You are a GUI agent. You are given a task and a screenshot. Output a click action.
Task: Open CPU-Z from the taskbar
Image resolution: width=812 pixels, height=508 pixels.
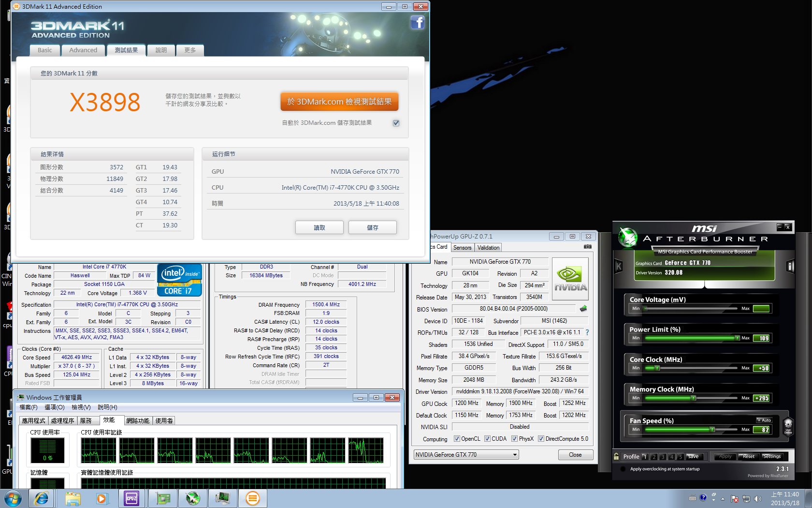coord(131,498)
